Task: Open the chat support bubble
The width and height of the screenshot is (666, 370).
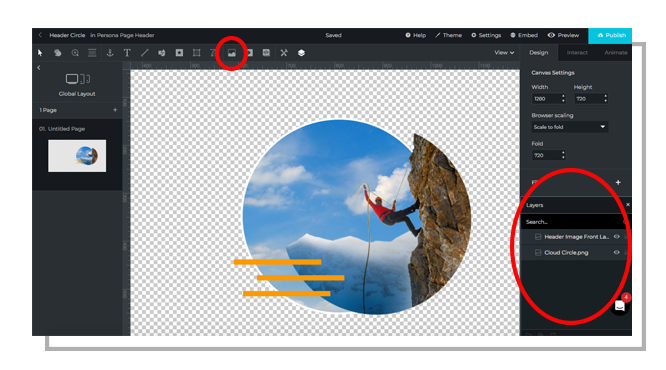Action: pyautogui.click(x=620, y=306)
